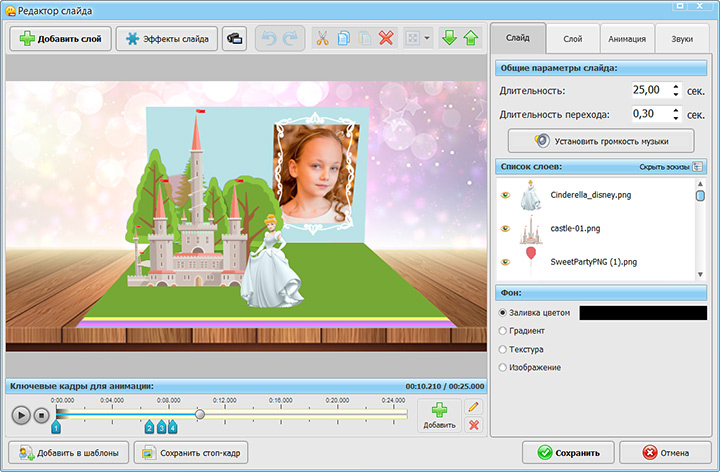Image resolution: width=720 pixels, height=472 pixels.
Task: Add a keyframe with the Добавить button
Action: (439, 416)
